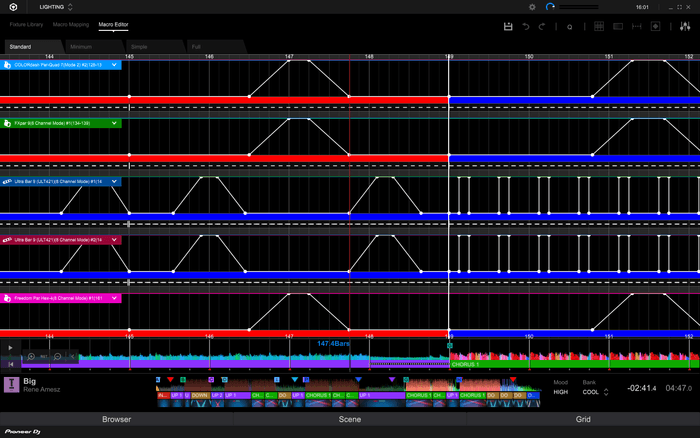Zoom out on the waveform
Image resolution: width=700 pixels, height=438 pixels.
point(58,356)
